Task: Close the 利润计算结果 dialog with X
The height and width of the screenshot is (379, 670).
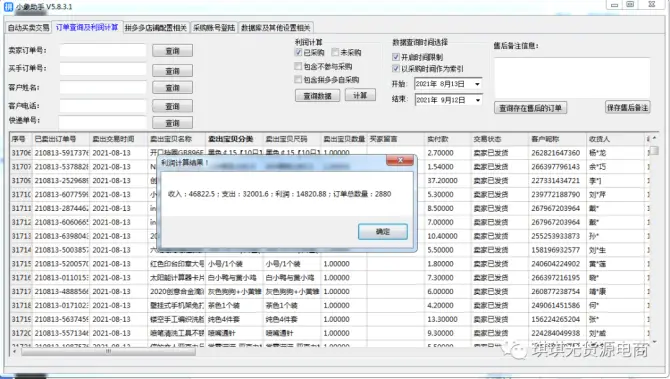Action: tap(400, 161)
